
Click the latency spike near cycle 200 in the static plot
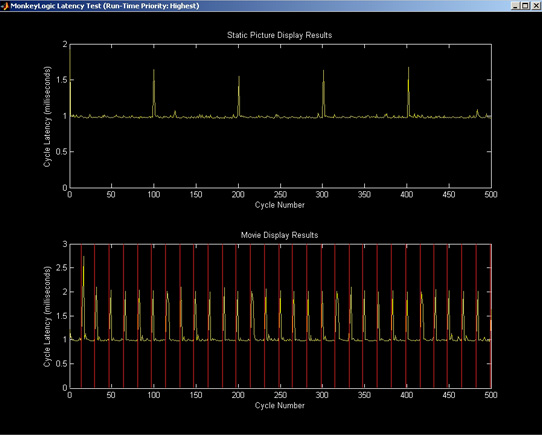(x=239, y=96)
